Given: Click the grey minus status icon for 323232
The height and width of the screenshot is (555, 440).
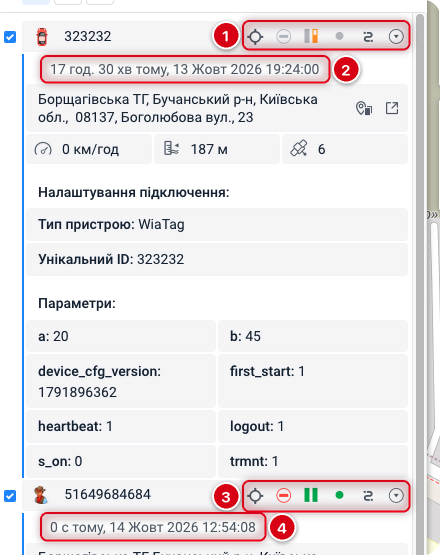Looking at the screenshot, I should [x=284, y=36].
